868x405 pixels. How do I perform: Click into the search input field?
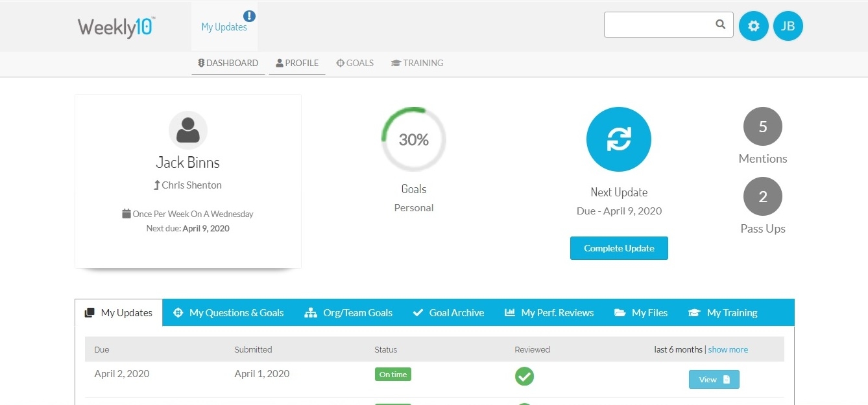click(658, 25)
